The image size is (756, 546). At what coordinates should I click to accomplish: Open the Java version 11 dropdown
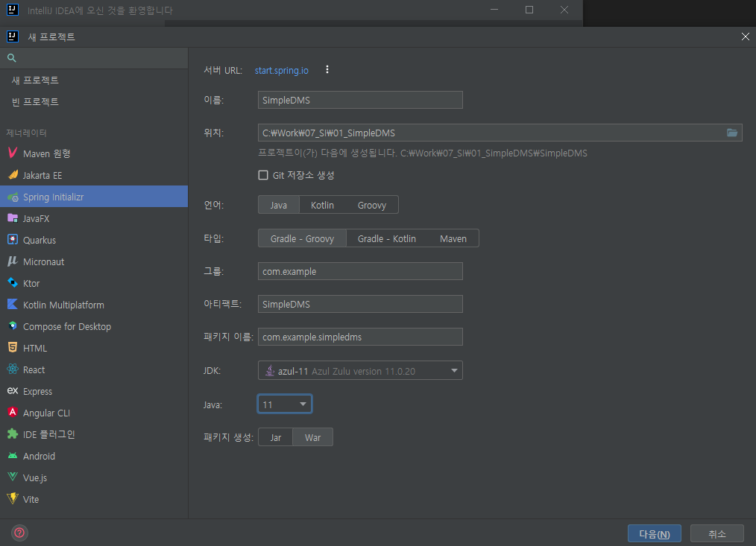(x=285, y=404)
